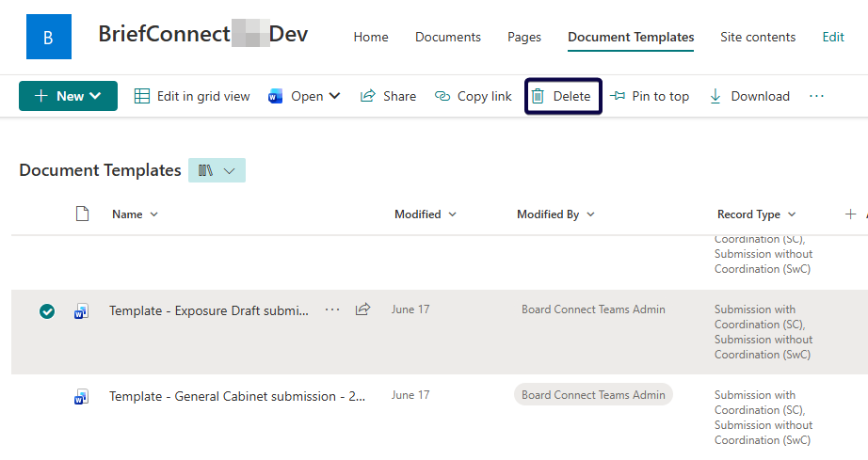Click Edit link in site navigation
The image size is (868, 460).
832,37
